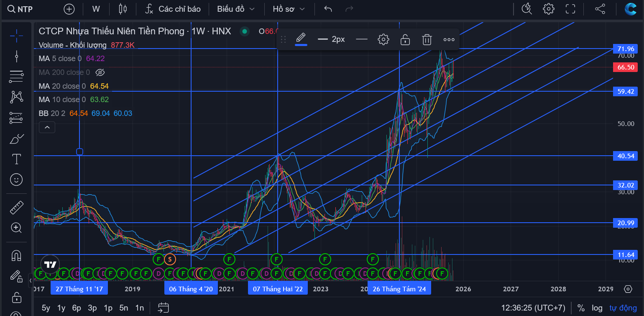
Task: Select the ruler measure tool
Action: click(16, 207)
